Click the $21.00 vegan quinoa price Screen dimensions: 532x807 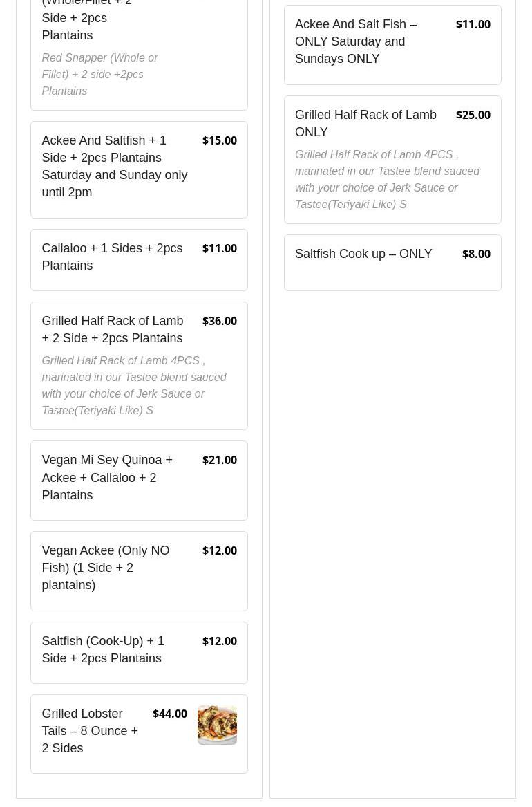(220, 460)
